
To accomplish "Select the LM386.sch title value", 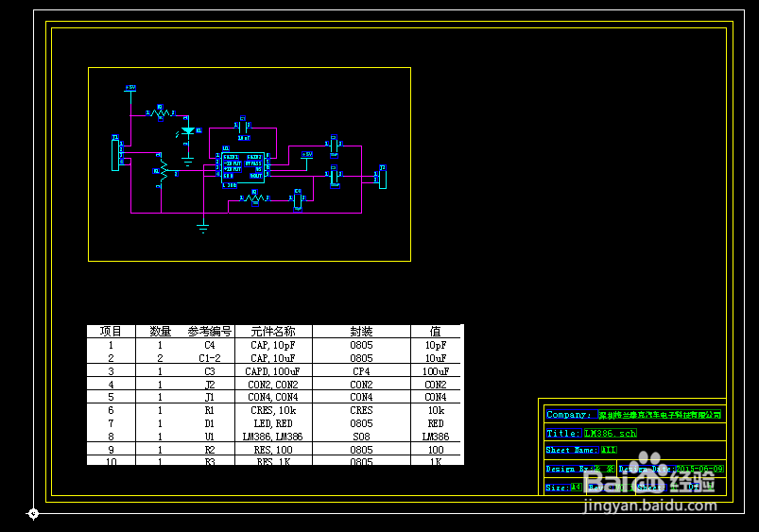I will [x=610, y=433].
